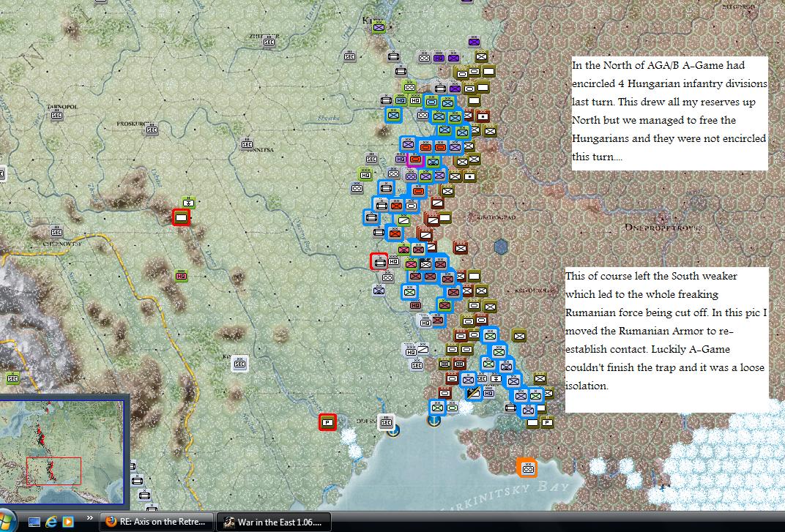
Task: Select the SEC unit at Proskurov
Action: 152,130
